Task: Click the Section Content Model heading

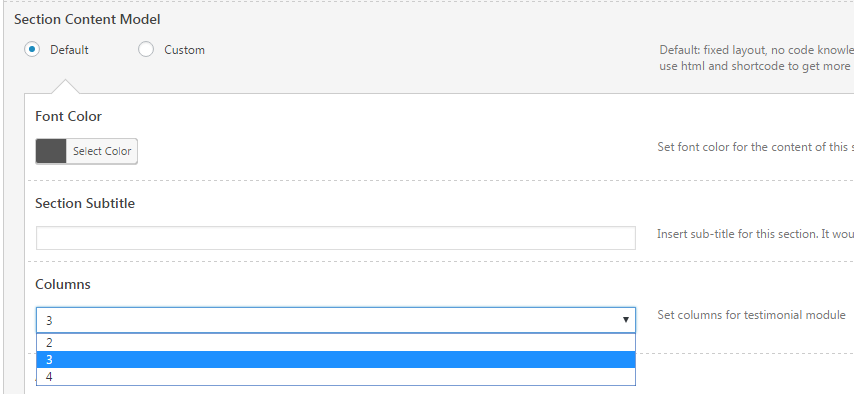Action: click(x=87, y=20)
